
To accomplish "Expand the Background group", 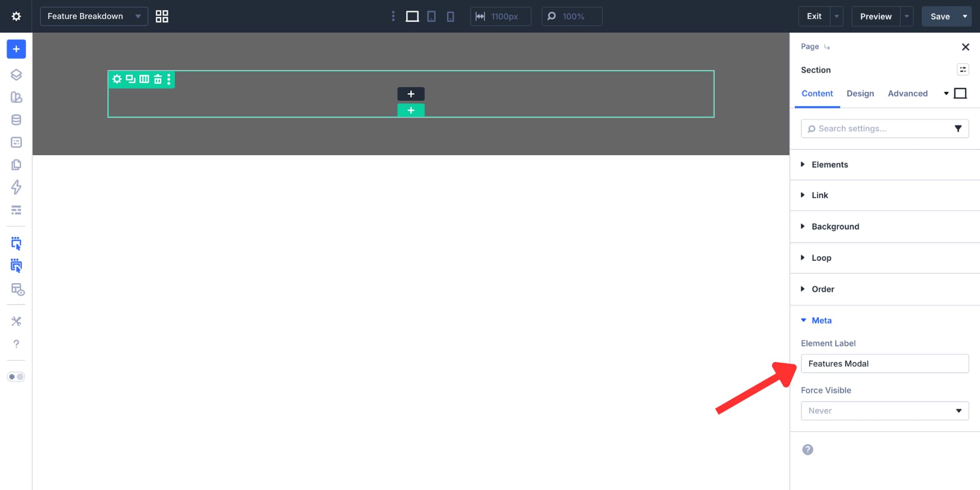I will (885, 226).
